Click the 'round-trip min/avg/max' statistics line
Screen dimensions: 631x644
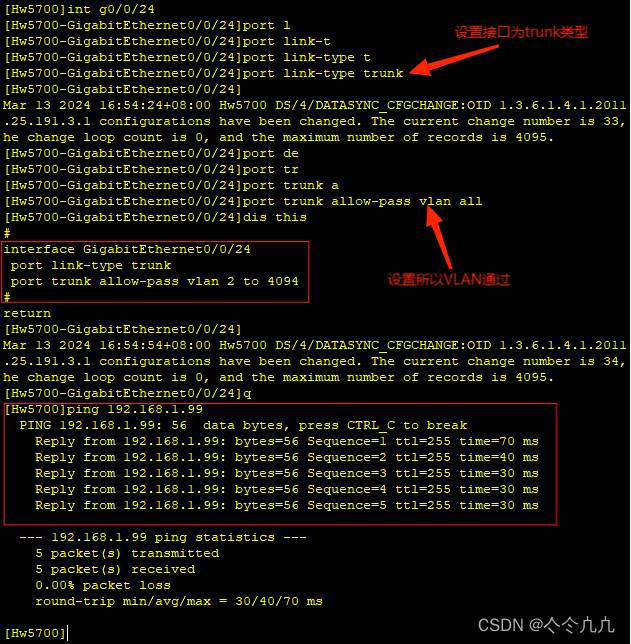[x=179, y=602]
